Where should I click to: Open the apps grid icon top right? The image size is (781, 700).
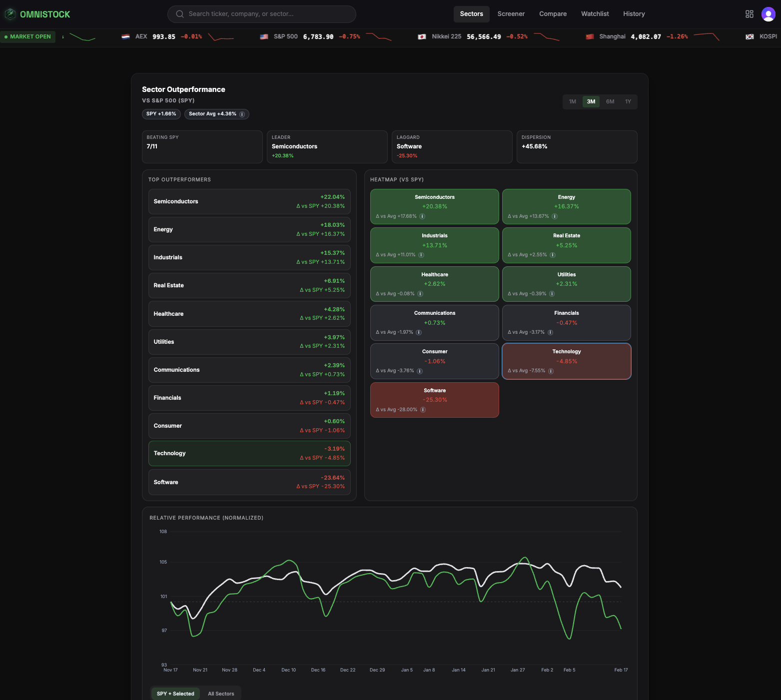click(x=749, y=13)
